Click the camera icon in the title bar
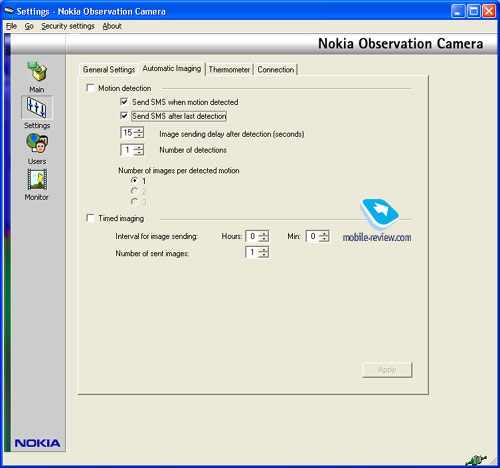This screenshot has width=500, height=468. (9, 11)
